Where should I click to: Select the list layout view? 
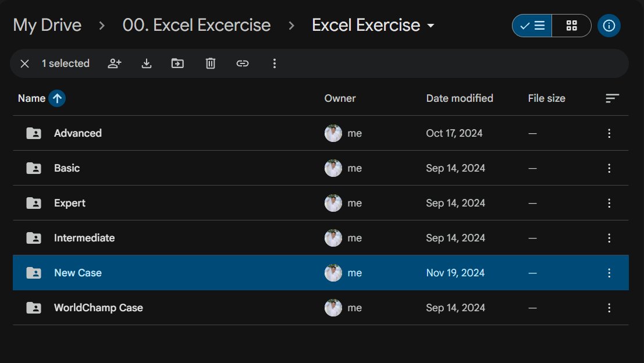point(532,26)
